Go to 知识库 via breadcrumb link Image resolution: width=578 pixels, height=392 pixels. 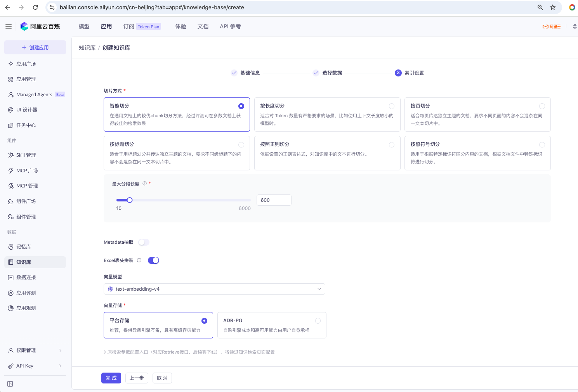[x=87, y=48]
